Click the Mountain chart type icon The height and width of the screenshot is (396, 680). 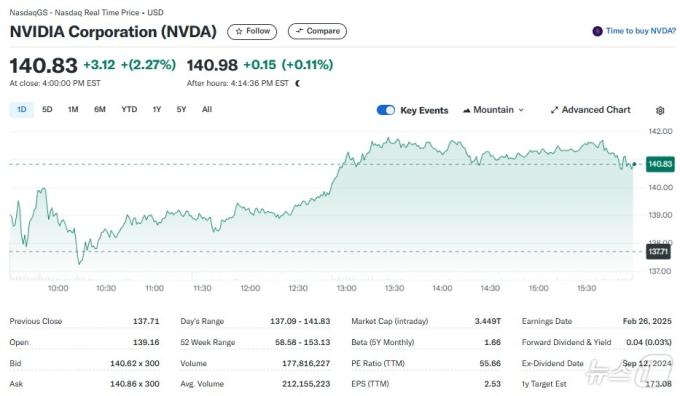click(467, 110)
